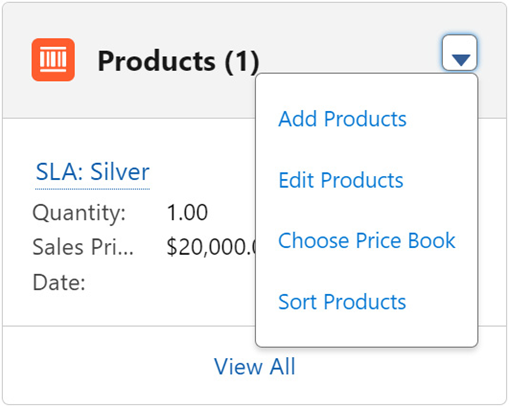Click the barcode-style Products icon
The width and height of the screenshot is (510, 409).
[x=53, y=60]
